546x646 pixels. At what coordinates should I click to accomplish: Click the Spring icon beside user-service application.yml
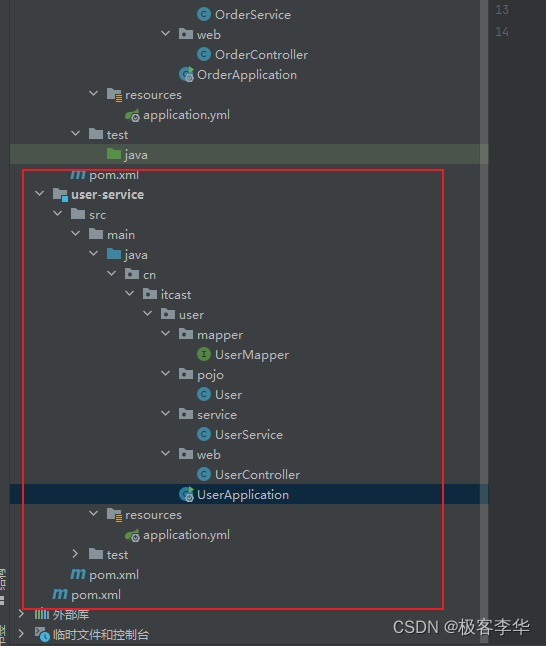132,535
